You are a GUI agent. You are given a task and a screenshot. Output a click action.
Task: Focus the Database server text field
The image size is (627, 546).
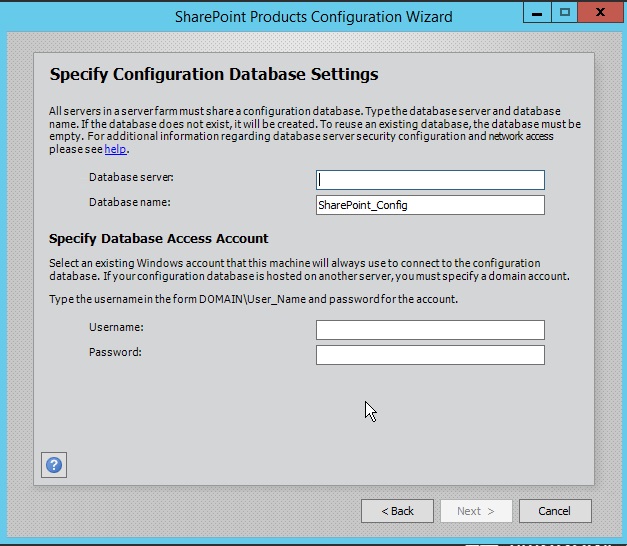pyautogui.click(x=430, y=180)
